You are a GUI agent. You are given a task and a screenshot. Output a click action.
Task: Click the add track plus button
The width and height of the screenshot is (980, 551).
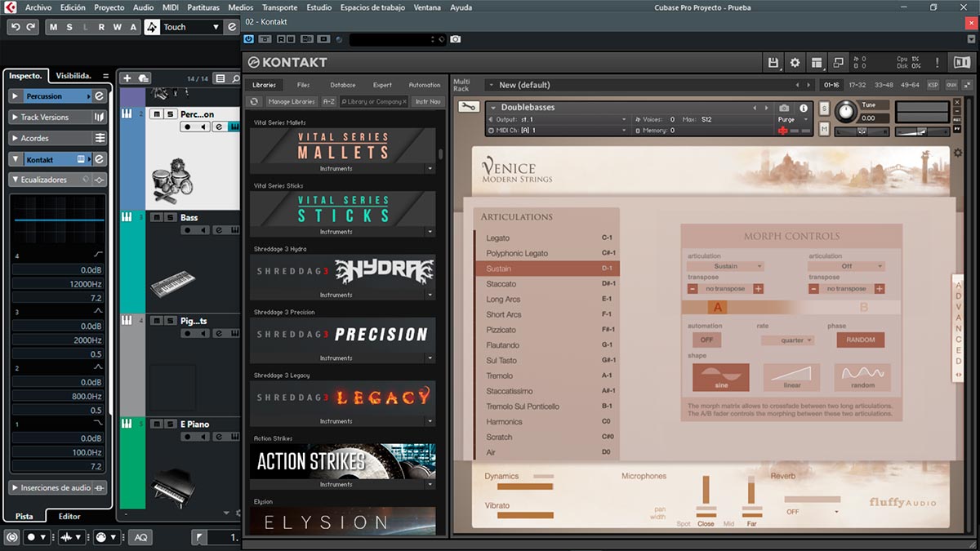[x=127, y=78]
